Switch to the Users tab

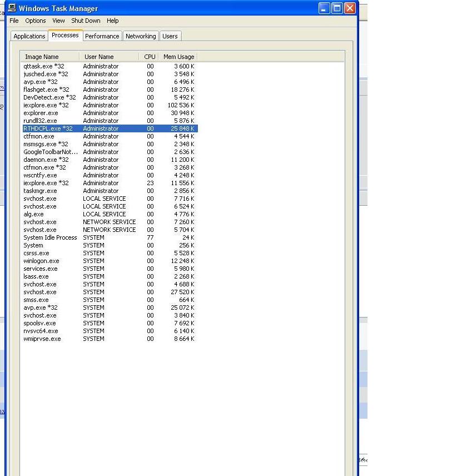[x=170, y=36]
